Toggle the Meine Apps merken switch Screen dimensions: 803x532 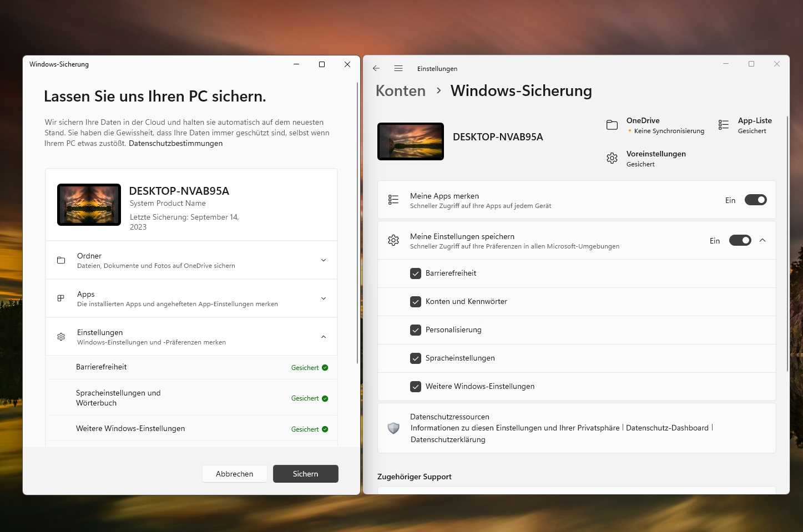(756, 200)
